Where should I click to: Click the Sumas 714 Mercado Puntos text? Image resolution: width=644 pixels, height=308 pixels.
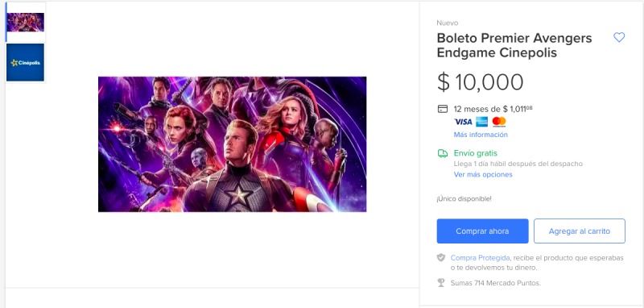coord(496,283)
